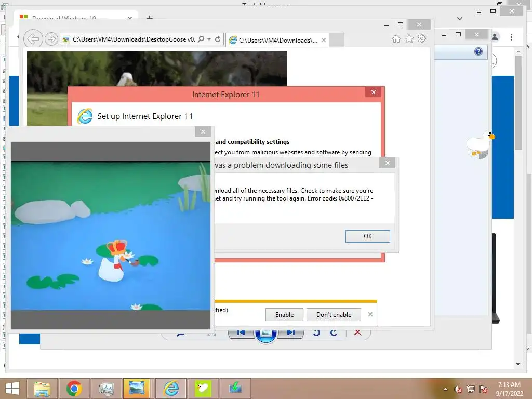Select the Download Windows 10 Chrome tab
Viewport: 532px width, 399px height.
coord(75,17)
